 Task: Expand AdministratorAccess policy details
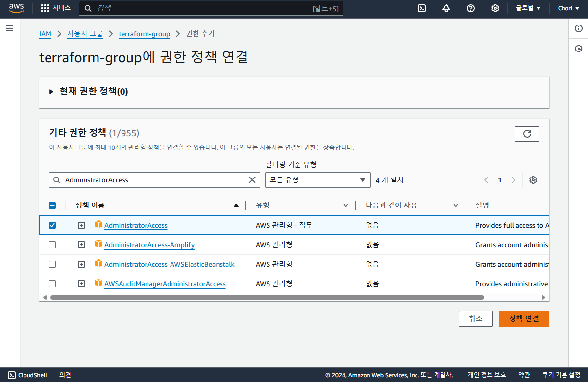coord(81,225)
